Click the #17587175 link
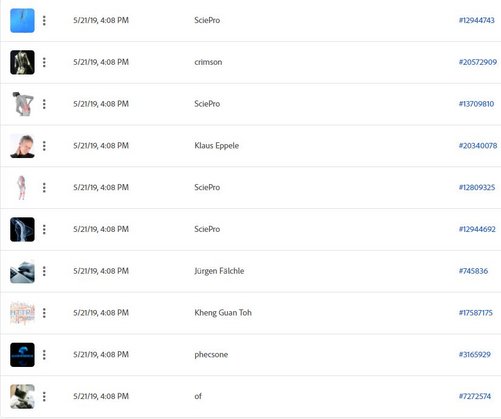This screenshot has width=501, height=419. click(476, 313)
